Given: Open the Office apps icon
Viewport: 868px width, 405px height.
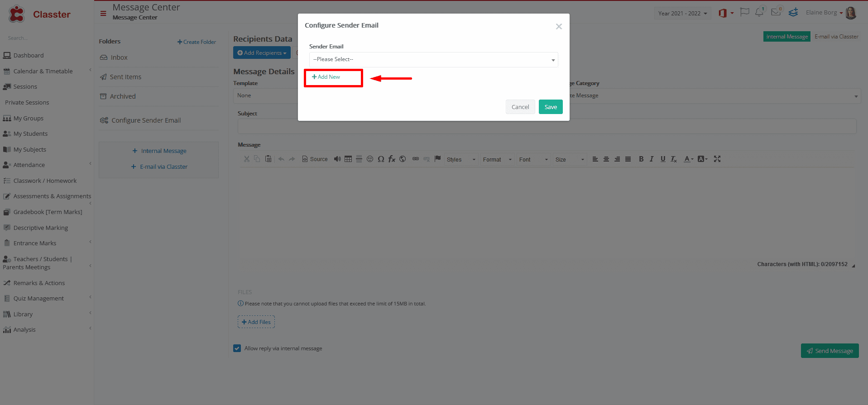Looking at the screenshot, I should (723, 13).
